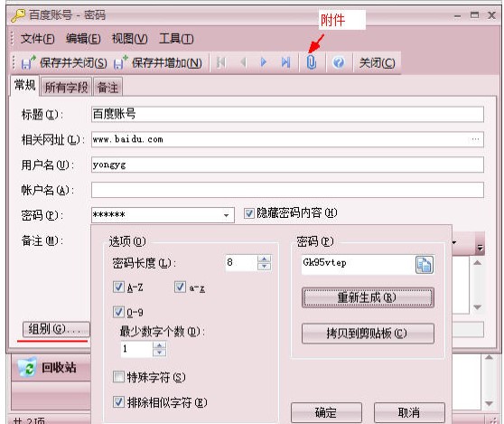This screenshot has height=424, width=504.
Task: Go to last record arrow icon
Action: (x=285, y=62)
